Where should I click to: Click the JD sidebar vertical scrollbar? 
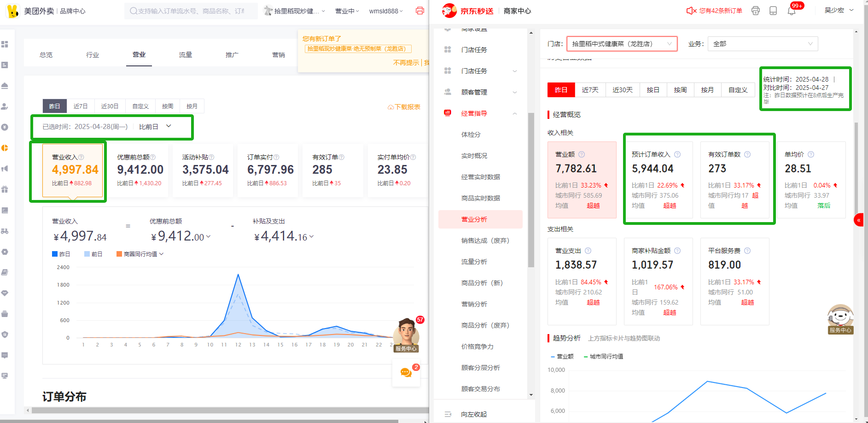coord(531,190)
